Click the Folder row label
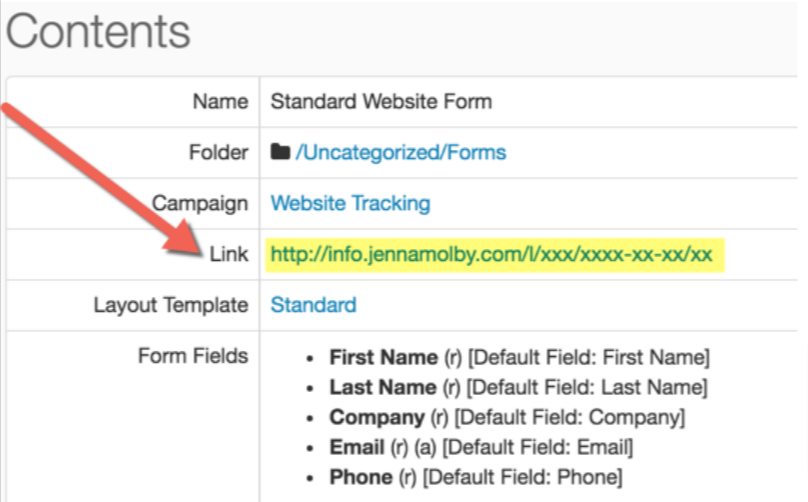The image size is (808, 502). click(217, 153)
